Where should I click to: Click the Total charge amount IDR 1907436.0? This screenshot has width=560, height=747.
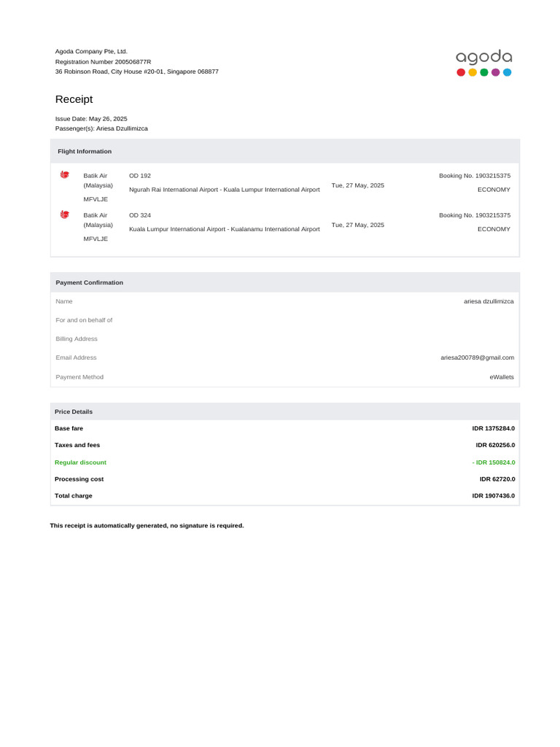pos(493,496)
